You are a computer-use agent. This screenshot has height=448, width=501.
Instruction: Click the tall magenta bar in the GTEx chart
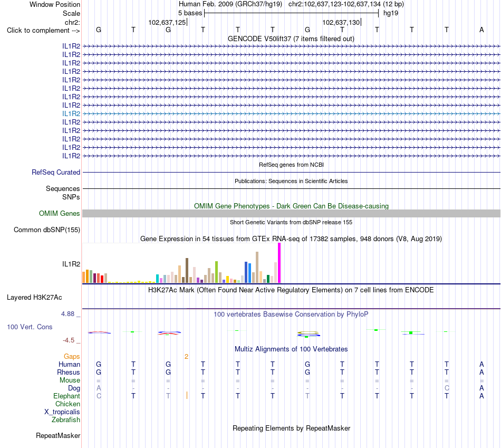coord(280,263)
